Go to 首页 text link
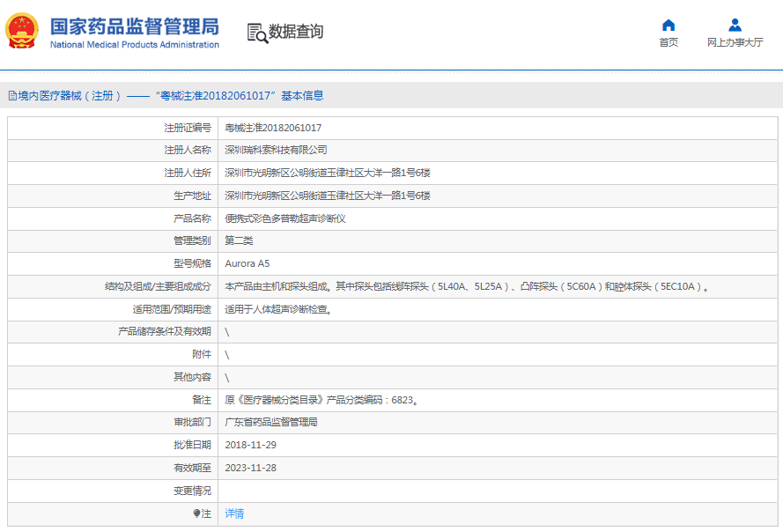The height and width of the screenshot is (532, 783). pyautogui.click(x=669, y=42)
